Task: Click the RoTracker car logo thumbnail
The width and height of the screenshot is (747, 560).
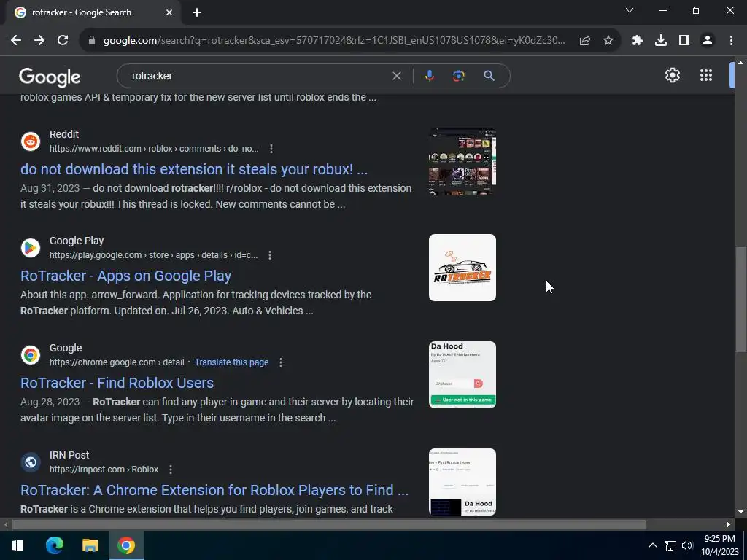Action: click(462, 268)
